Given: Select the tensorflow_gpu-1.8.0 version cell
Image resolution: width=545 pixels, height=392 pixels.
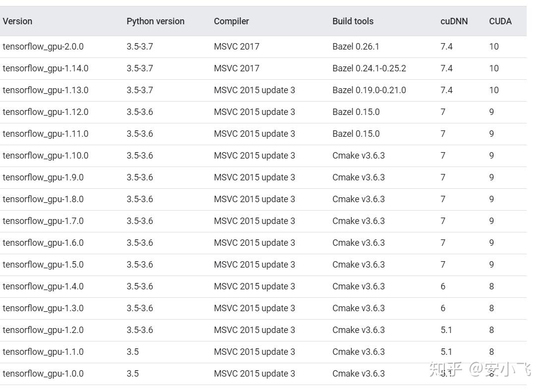Looking at the screenshot, I should click(43, 199).
